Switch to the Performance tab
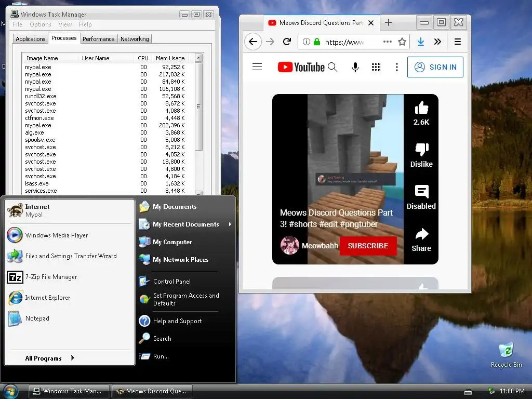 pyautogui.click(x=98, y=39)
